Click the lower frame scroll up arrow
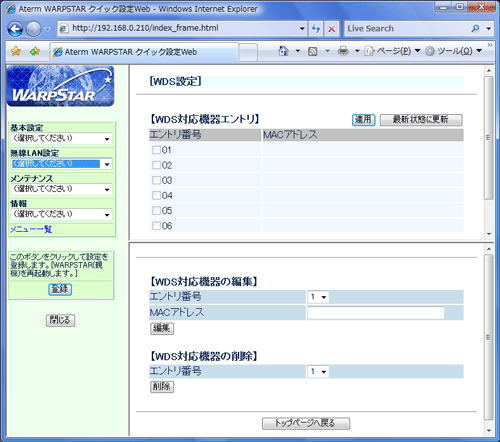The height and width of the screenshot is (442, 500). [489, 249]
